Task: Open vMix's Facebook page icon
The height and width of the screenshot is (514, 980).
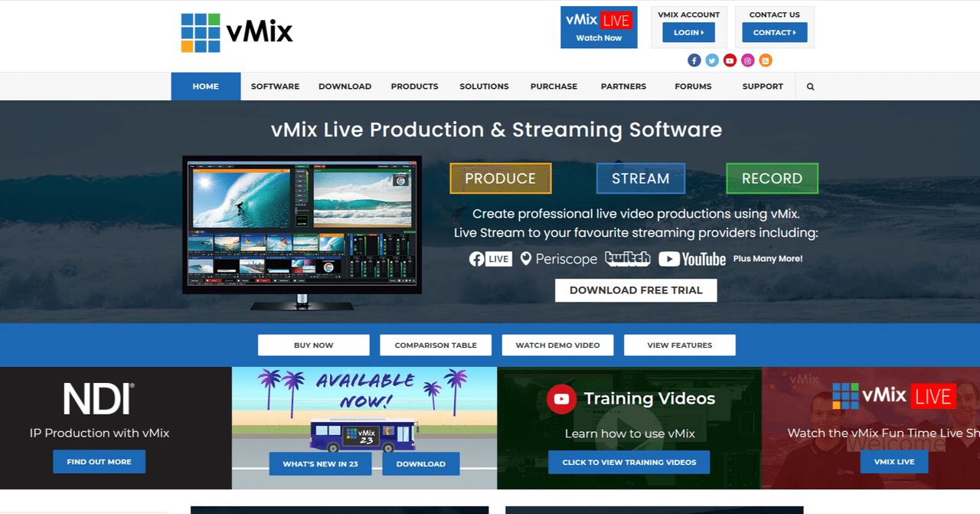Action: pos(694,60)
